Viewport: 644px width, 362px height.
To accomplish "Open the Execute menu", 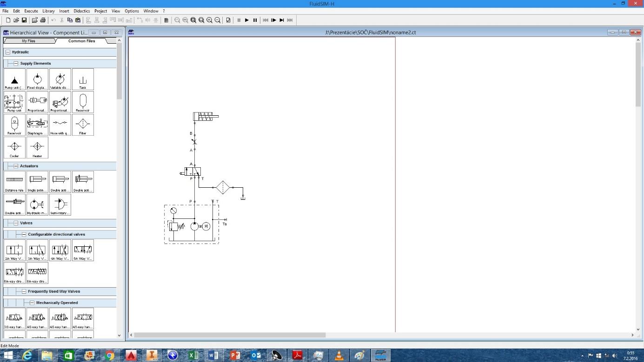I will tap(31, 11).
